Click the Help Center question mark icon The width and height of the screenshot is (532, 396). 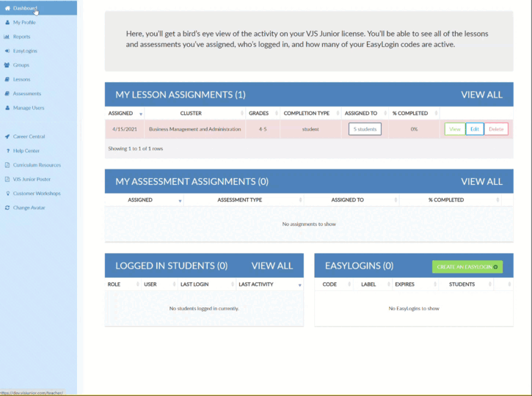pos(8,150)
